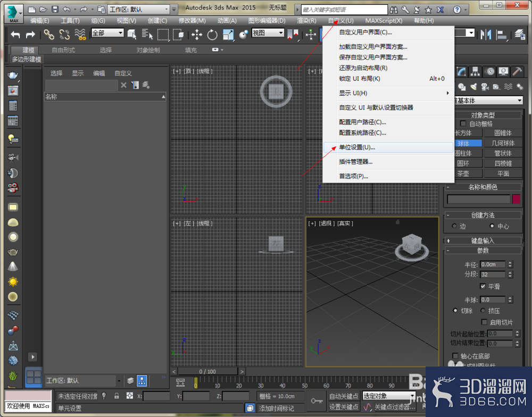Screen dimensions: 532x417
Task: Enable the 自动栅格 checkbox
Action: [462, 123]
